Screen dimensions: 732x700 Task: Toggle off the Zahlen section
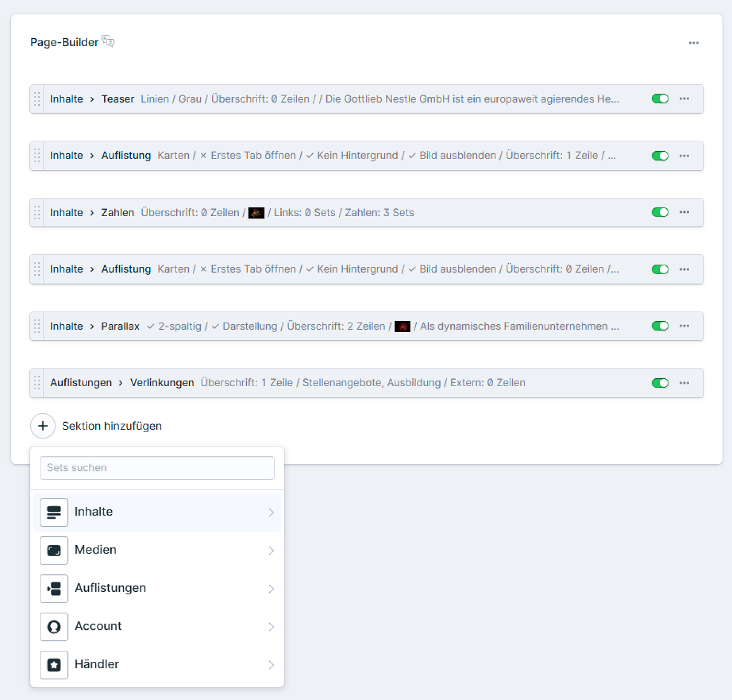(660, 212)
